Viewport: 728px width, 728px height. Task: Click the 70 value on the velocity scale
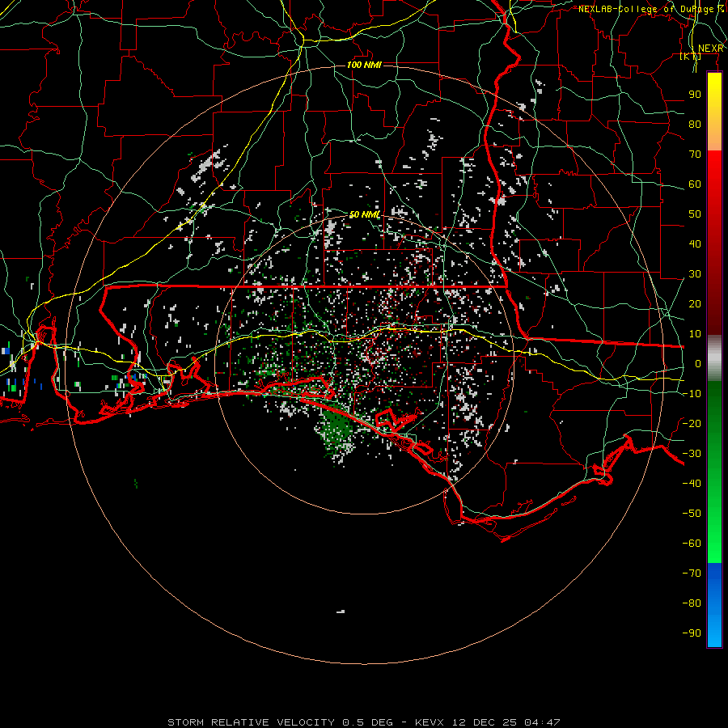pyautogui.click(x=695, y=154)
